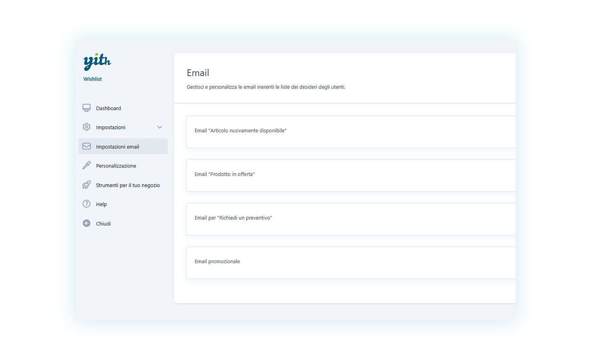Open the Personalizzazione menu item

116,165
